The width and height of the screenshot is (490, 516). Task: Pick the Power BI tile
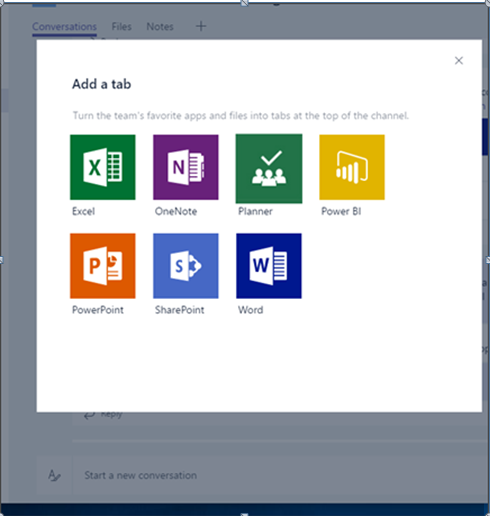pyautogui.click(x=352, y=167)
